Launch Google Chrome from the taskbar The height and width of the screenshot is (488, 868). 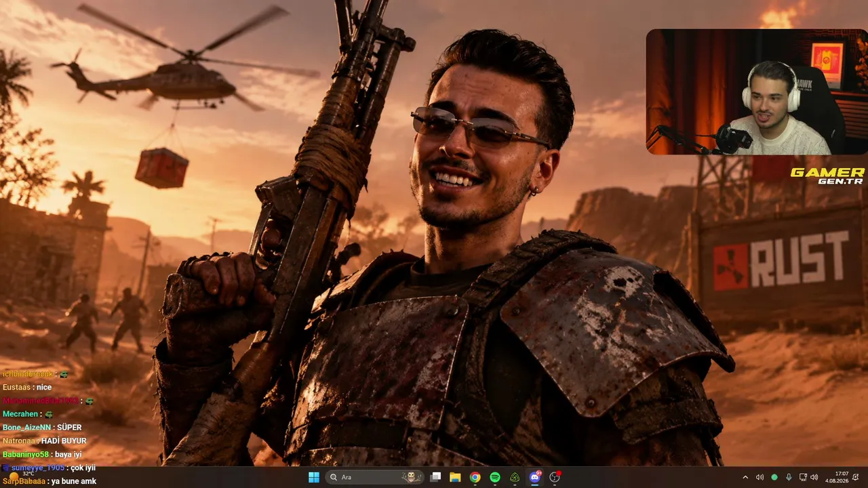pyautogui.click(x=475, y=477)
